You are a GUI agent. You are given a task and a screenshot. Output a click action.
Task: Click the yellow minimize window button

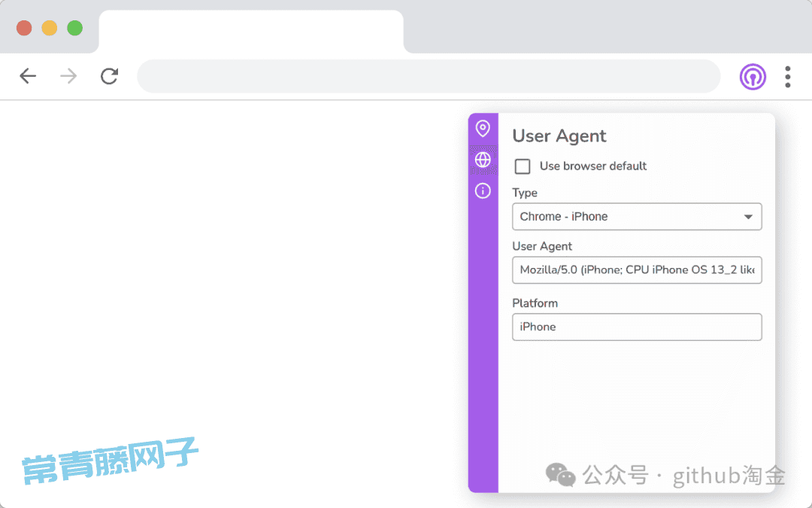[49, 28]
